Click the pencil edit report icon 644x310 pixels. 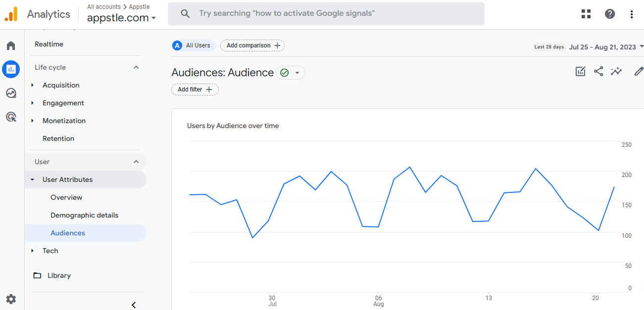(639, 71)
